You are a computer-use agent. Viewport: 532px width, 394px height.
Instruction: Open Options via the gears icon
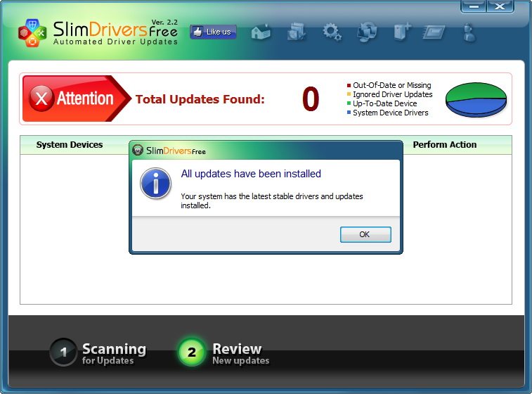pos(332,32)
